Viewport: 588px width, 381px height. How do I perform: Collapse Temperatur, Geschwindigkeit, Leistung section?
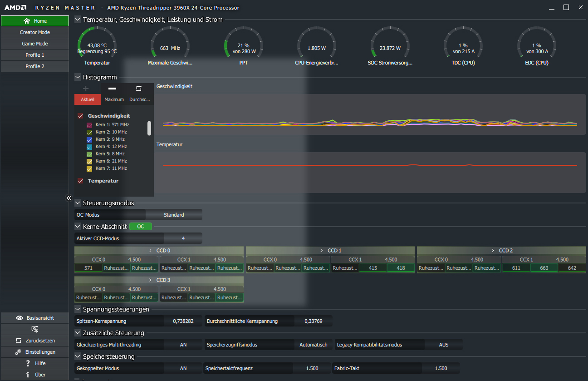78,20
